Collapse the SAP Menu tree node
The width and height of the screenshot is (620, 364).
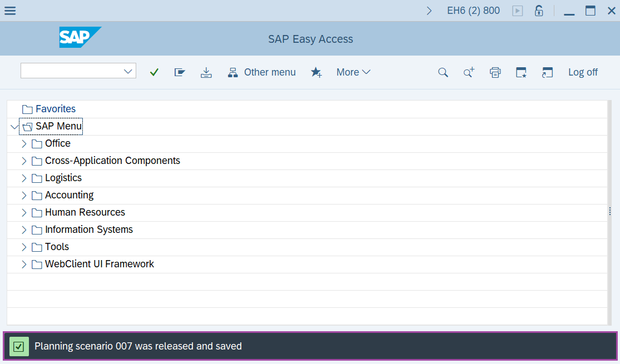pyautogui.click(x=14, y=127)
